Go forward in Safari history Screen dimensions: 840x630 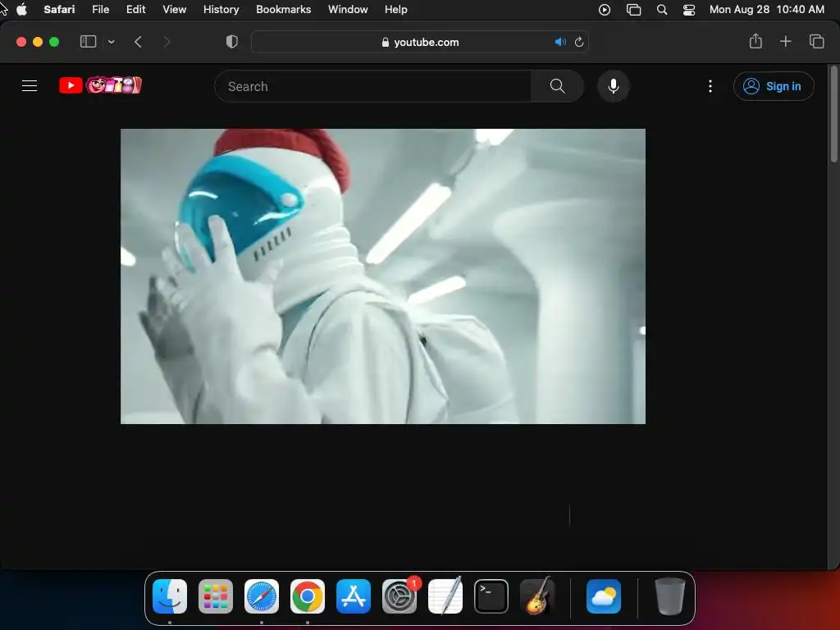click(167, 42)
